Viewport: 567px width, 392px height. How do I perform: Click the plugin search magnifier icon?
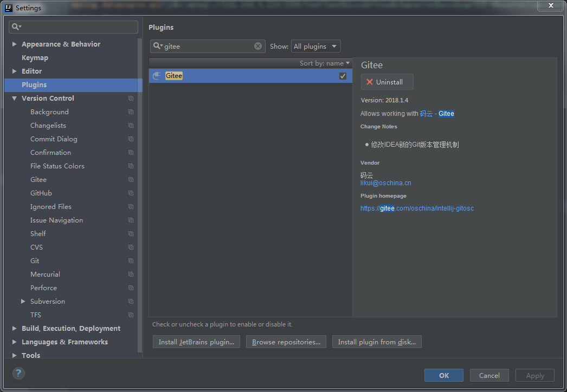(158, 46)
